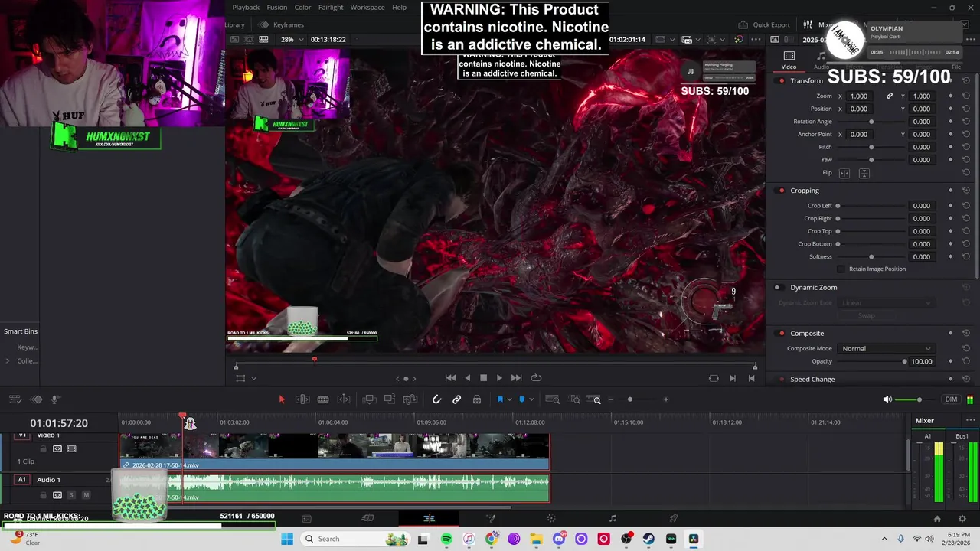Switch to the inspector Video tab
The image size is (980, 551).
tap(789, 60)
